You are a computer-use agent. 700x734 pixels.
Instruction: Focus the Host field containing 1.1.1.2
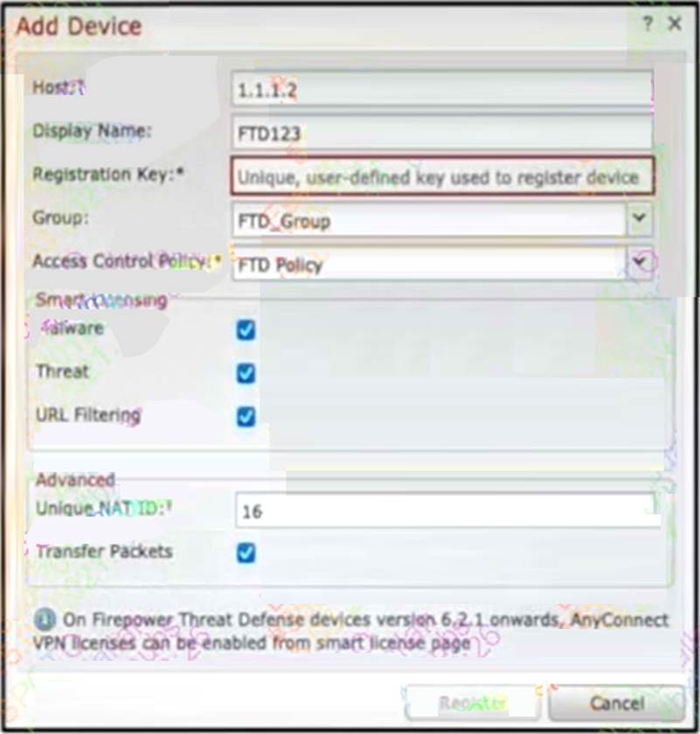click(x=442, y=89)
